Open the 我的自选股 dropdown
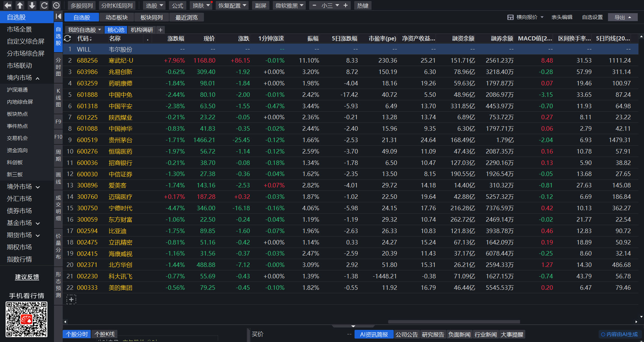The image size is (644, 342). pyautogui.click(x=84, y=30)
